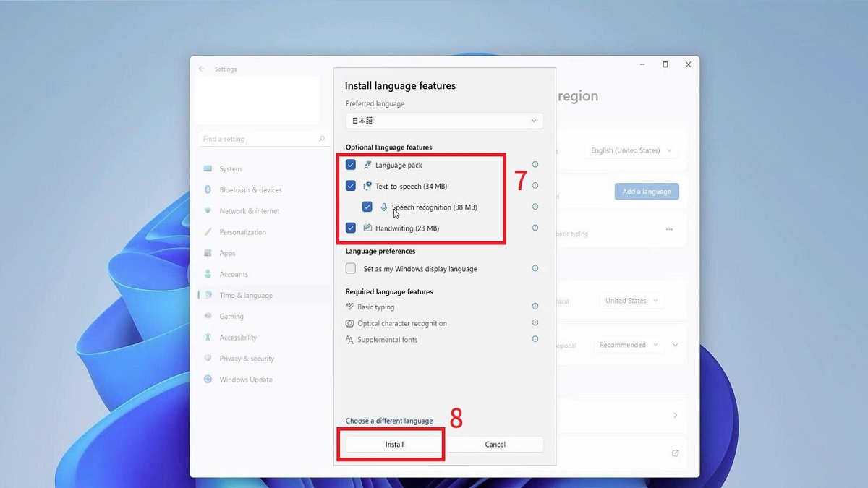Uncheck the Handwriting checkbox
Screen dimensions: 868x488
351,228
